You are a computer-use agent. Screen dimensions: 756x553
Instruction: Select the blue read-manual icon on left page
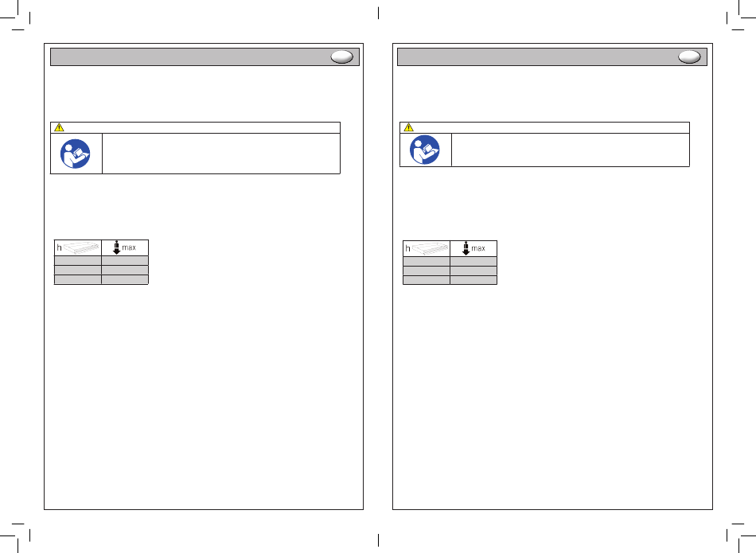[76, 154]
